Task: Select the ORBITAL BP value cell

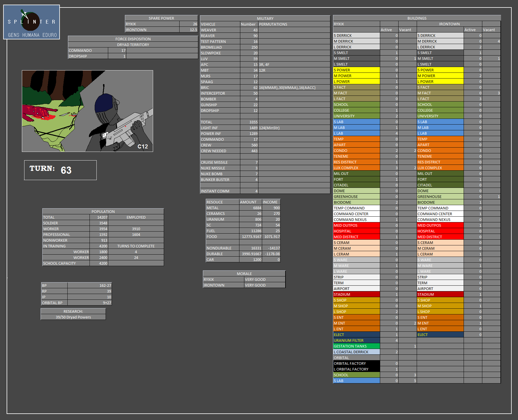Action: [89, 303]
